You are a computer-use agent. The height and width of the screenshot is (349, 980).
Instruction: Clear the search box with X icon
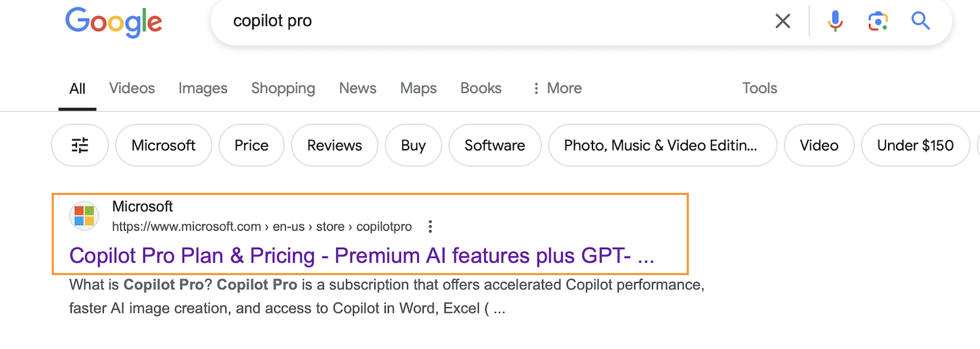click(x=783, y=21)
